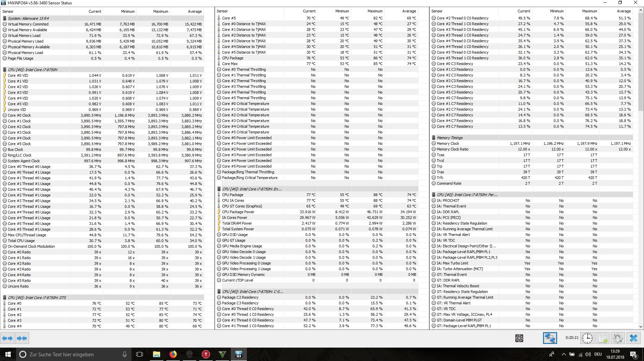The width and height of the screenshot is (644, 361).
Task: Select the GPU D3D Usage row
Action: [x=317, y=235]
